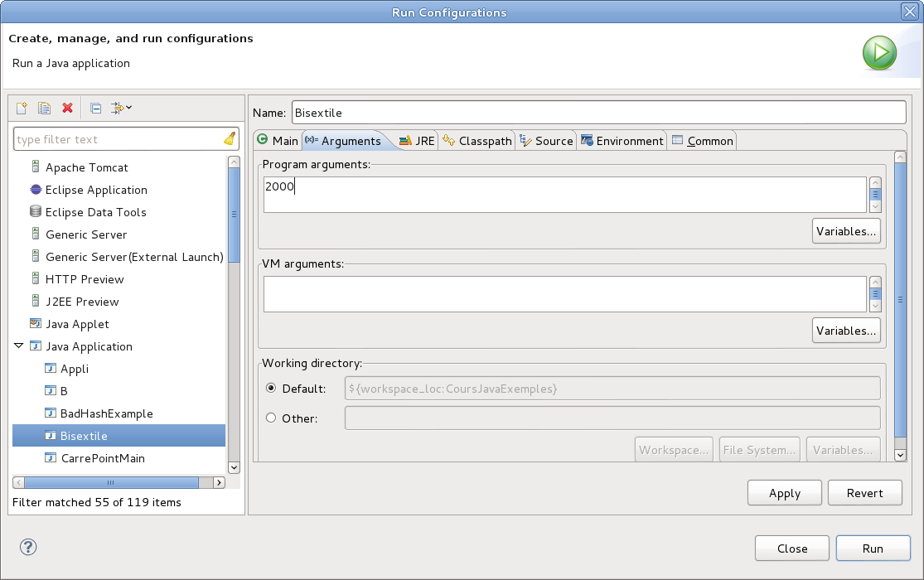Click in the Name field
The image size is (924, 580).
point(598,113)
